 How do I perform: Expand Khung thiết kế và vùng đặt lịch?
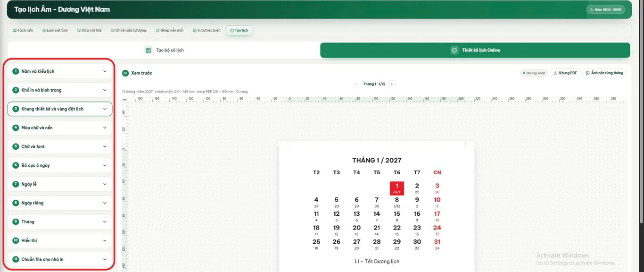click(60, 109)
